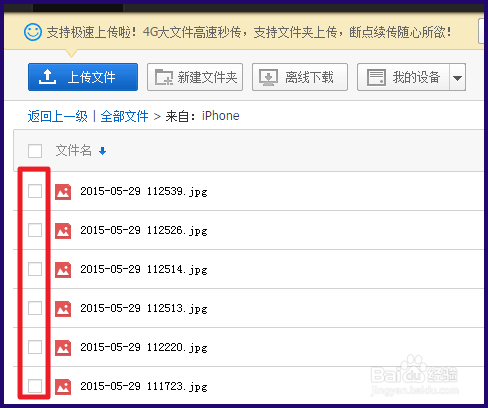Open 离线下载 offline download
The height and width of the screenshot is (408, 488).
[x=300, y=77]
